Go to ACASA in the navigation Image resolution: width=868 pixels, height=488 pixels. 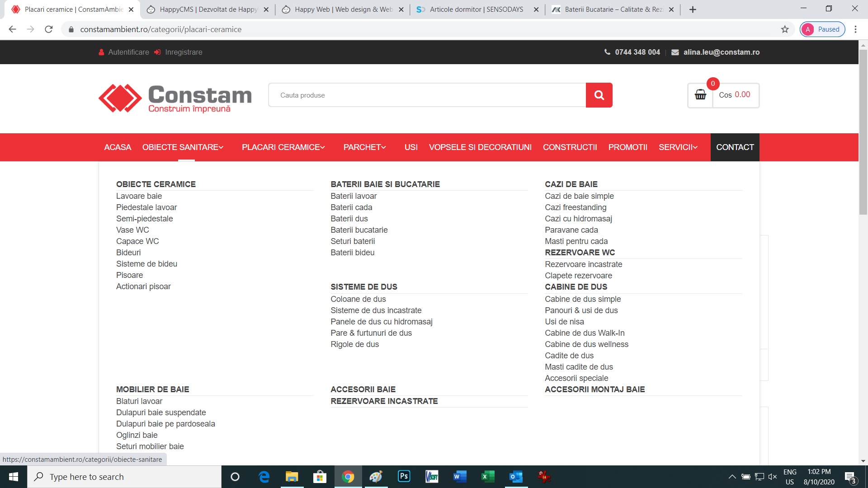tap(118, 147)
